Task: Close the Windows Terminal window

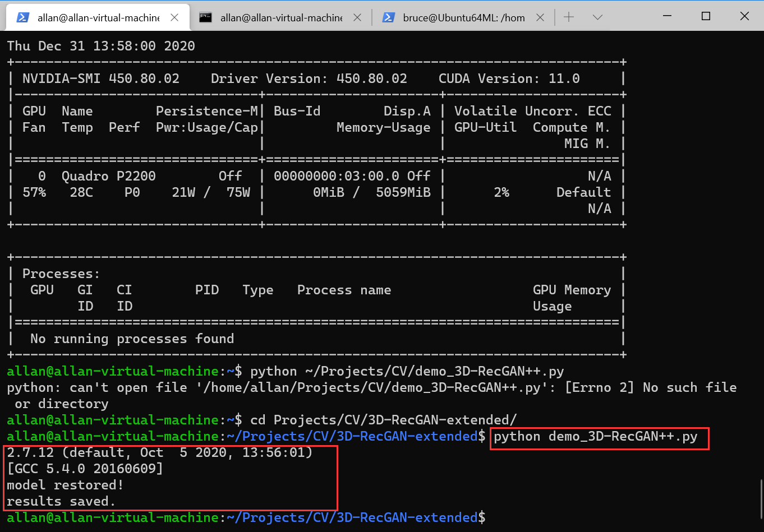Action: click(x=744, y=16)
